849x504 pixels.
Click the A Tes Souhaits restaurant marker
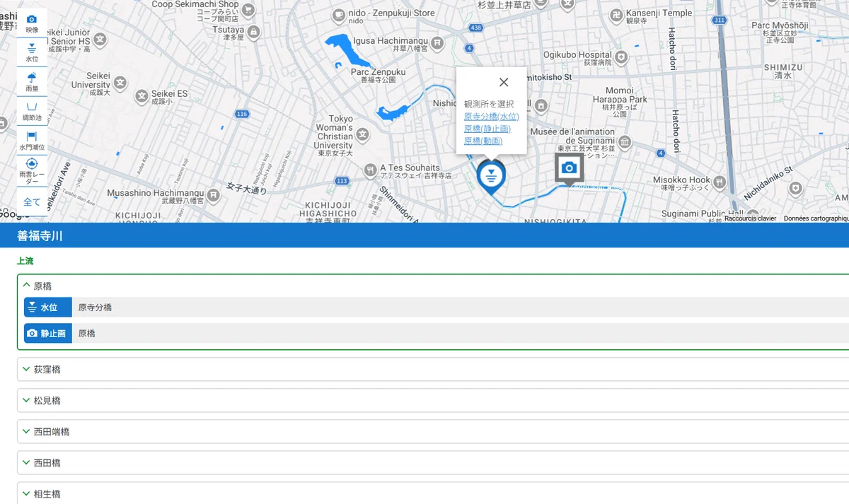pos(370,170)
